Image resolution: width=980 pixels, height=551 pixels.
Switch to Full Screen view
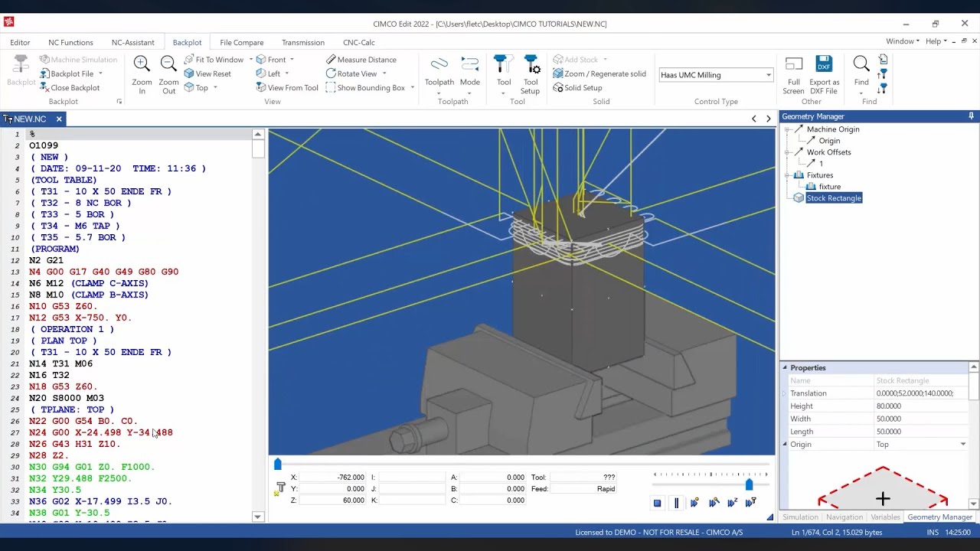click(793, 73)
